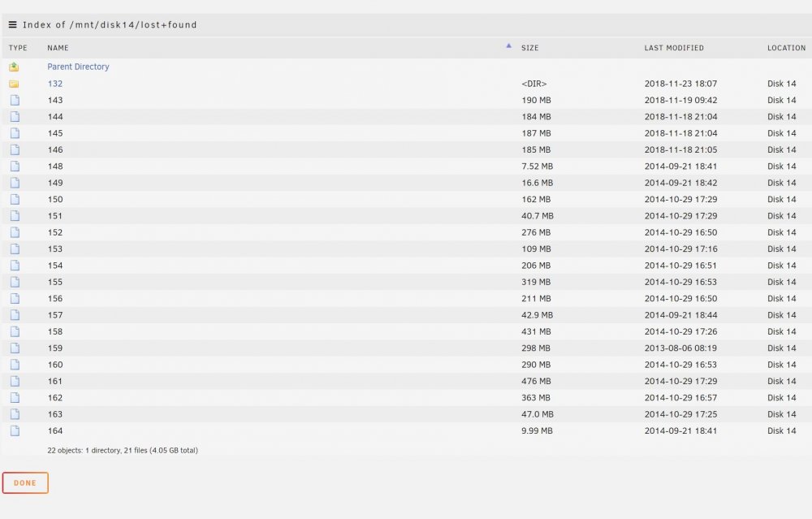The height and width of the screenshot is (519, 812).
Task: Click the 276 MB size value
Action: tap(536, 232)
